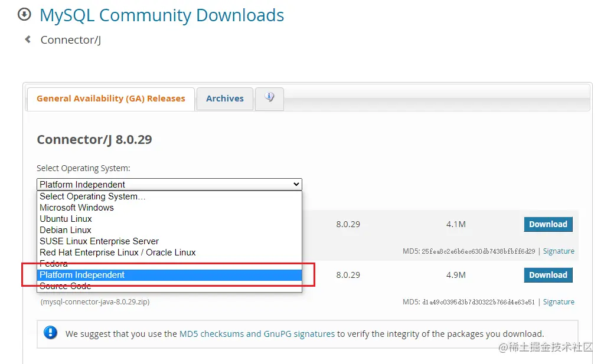The height and width of the screenshot is (364, 604).
Task: Download the 4.1M package
Action: (548, 224)
